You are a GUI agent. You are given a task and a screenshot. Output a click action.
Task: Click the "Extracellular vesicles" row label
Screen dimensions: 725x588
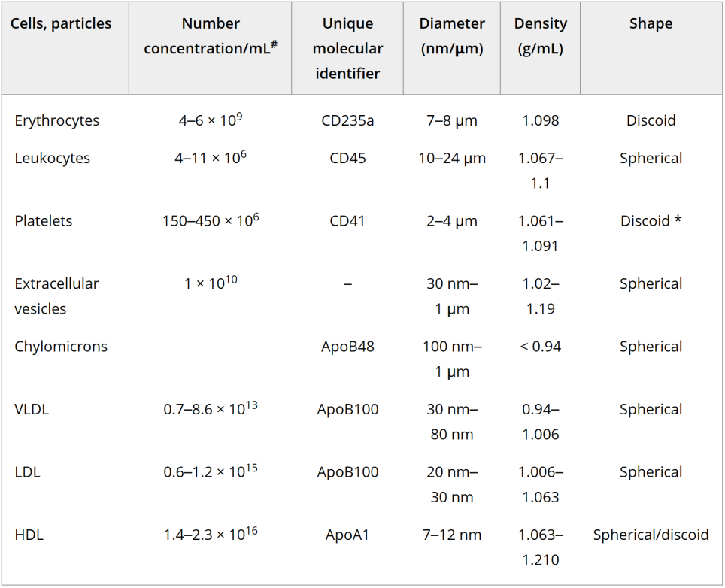pos(57,296)
